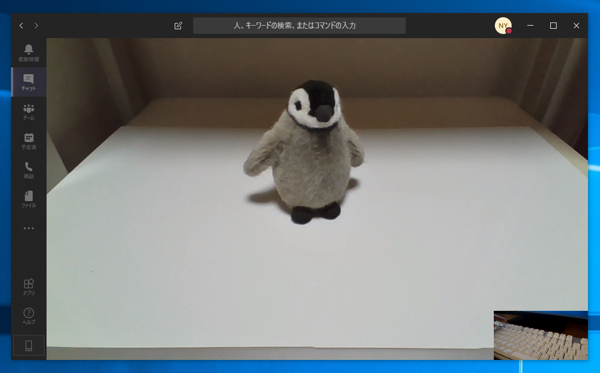The width and height of the screenshot is (600, 373).
Task: Show more apps via ellipsis icon
Action: point(29,228)
